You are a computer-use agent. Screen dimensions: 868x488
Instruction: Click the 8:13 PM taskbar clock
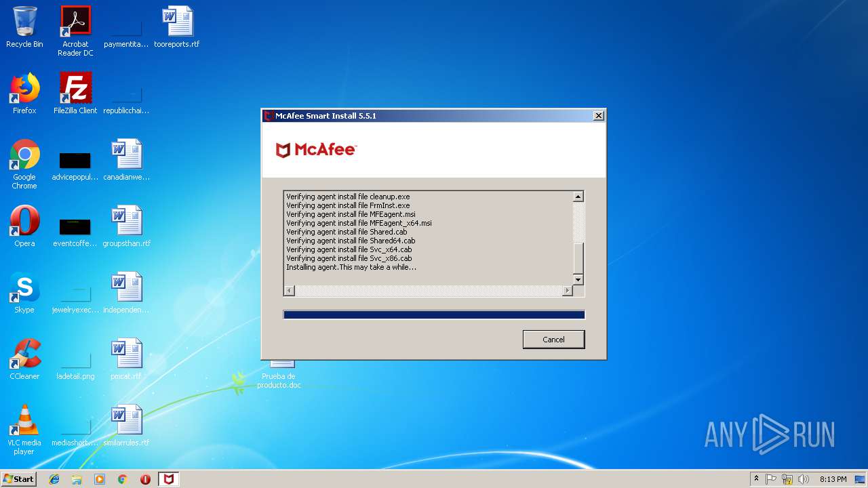(833, 479)
